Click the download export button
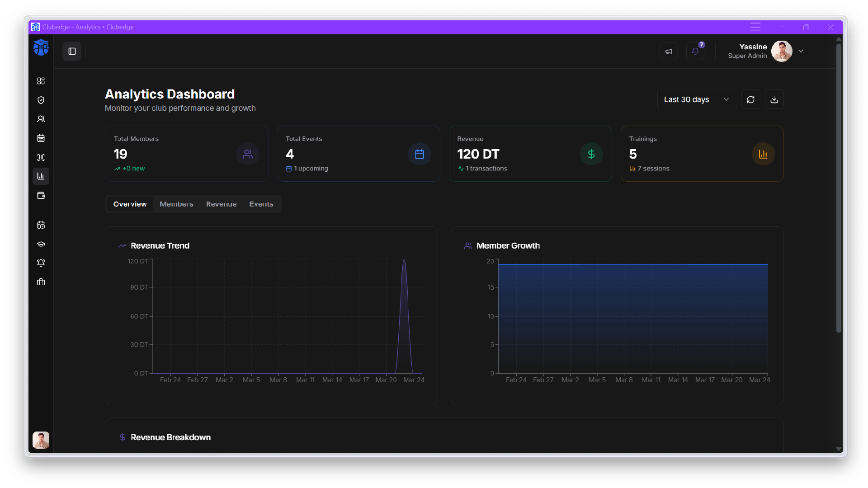 point(774,99)
